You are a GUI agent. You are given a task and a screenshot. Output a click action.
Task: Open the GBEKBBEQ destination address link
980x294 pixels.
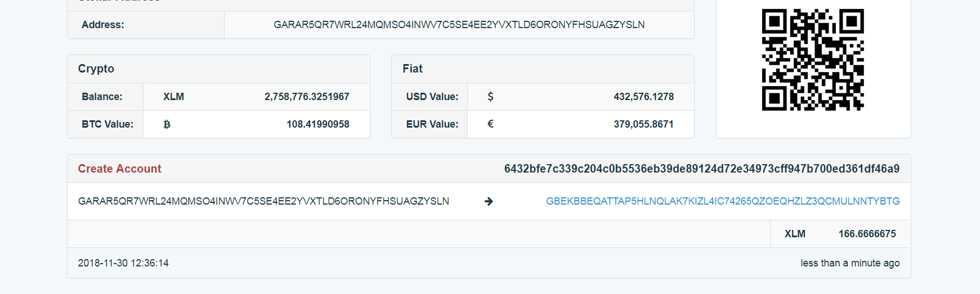point(722,201)
